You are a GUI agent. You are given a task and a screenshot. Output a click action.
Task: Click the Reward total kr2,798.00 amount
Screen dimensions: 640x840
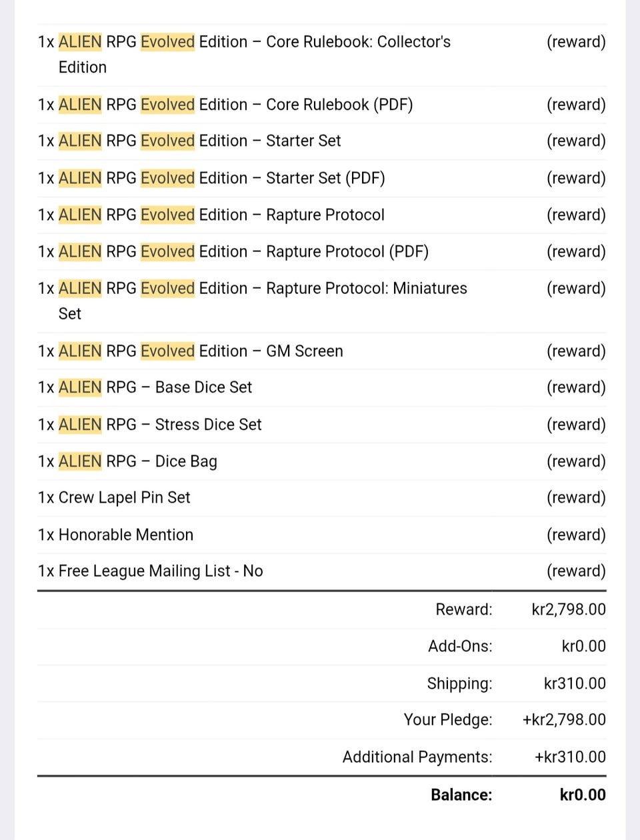coord(569,609)
